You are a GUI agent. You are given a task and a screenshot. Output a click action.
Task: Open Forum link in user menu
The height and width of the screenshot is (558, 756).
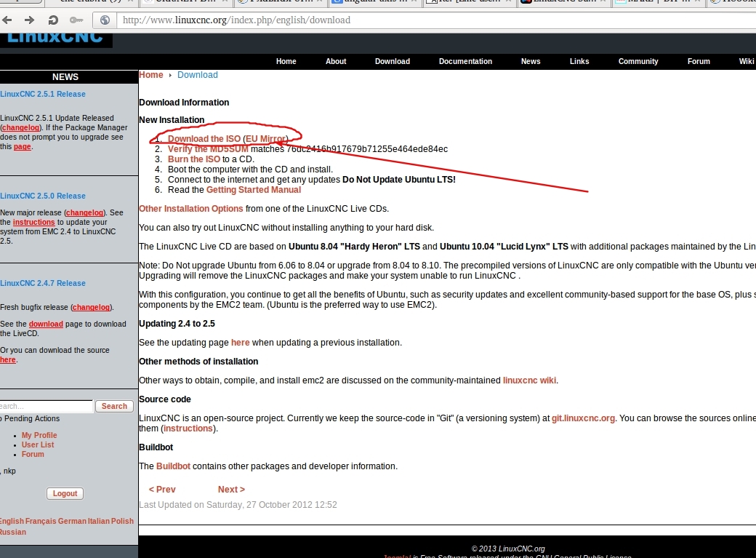(33, 454)
